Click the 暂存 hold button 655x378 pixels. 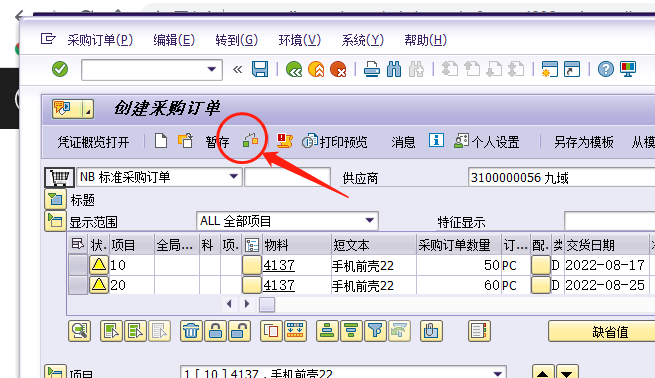pos(217,142)
